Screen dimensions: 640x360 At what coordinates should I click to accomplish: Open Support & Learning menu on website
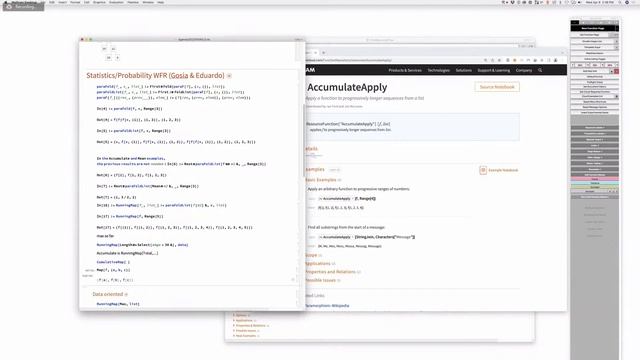click(493, 70)
